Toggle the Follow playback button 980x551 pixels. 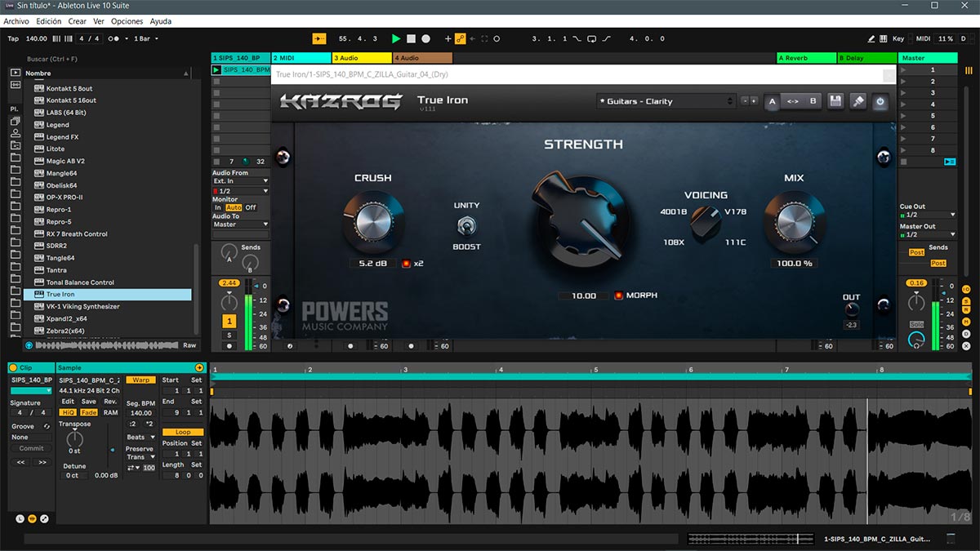click(319, 38)
